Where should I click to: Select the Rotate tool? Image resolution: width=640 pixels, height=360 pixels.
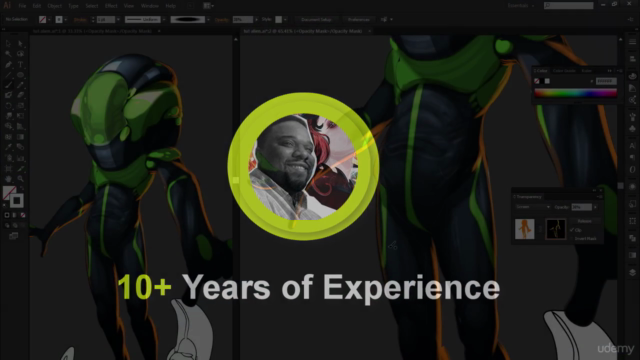[8, 106]
